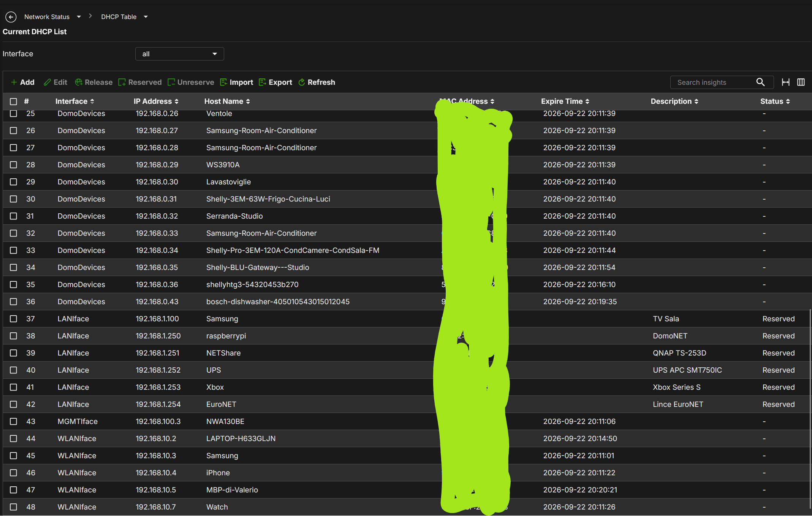Viewport: 812px width, 516px height.
Task: Sort by Expire Time column arrows
Action: click(x=587, y=102)
